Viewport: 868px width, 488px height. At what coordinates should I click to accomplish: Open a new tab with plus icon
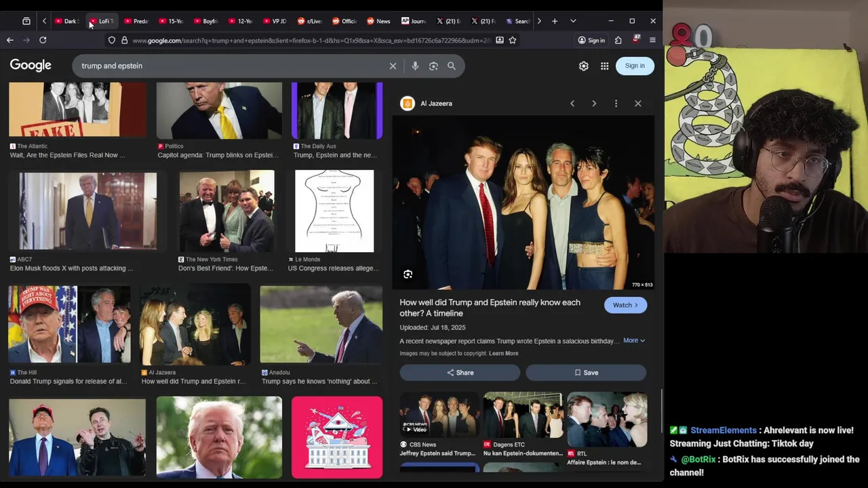pos(555,21)
